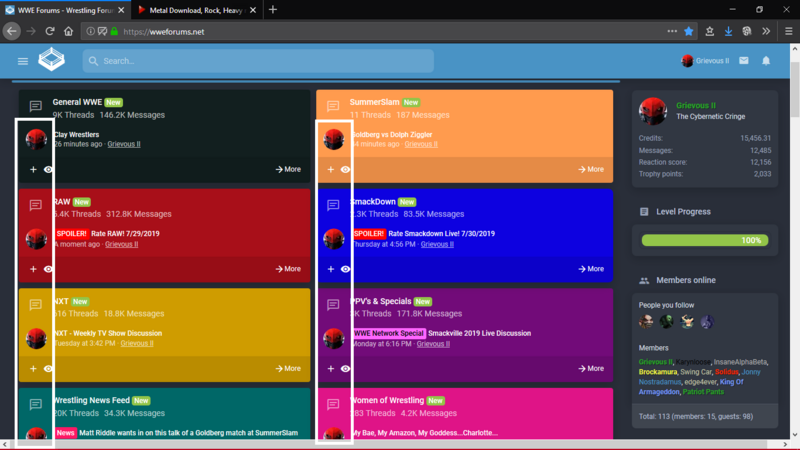Toggle watch eye icon in NXT card
Image resolution: width=800 pixels, height=450 pixels.
coord(48,368)
